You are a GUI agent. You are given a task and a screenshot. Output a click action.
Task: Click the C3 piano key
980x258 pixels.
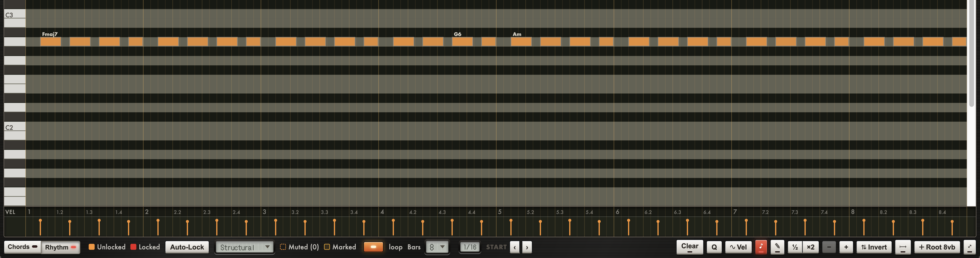click(x=15, y=14)
